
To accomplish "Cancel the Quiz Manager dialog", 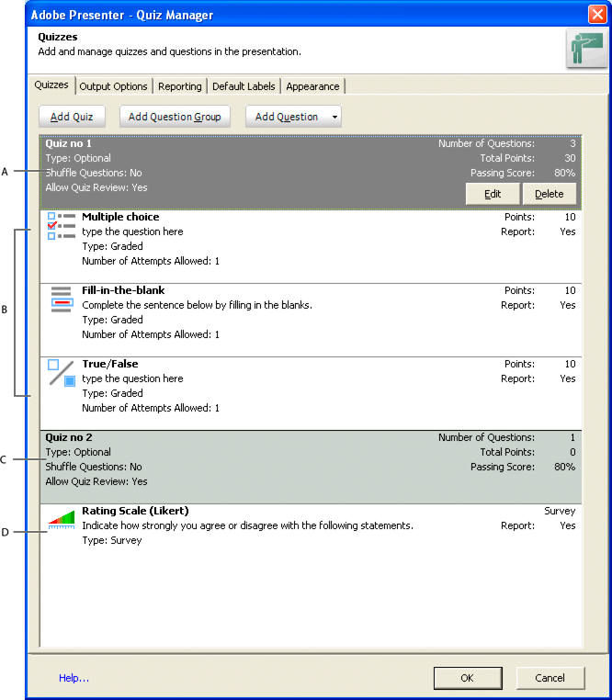I will tap(550, 678).
